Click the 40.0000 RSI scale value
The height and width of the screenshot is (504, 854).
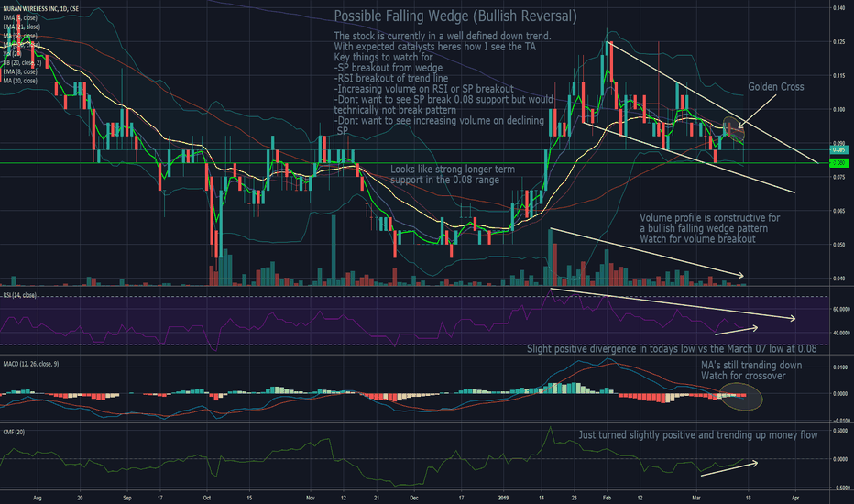pyautogui.click(x=841, y=333)
